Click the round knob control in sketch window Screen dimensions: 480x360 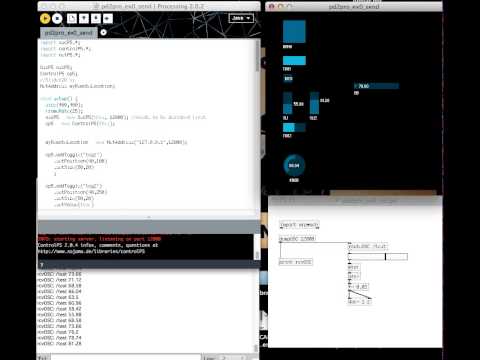click(294, 165)
